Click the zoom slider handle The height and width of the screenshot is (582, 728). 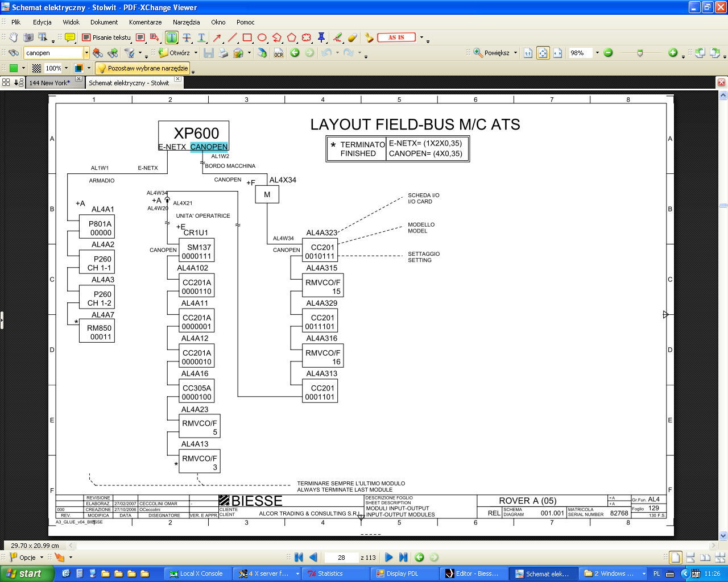click(x=640, y=53)
